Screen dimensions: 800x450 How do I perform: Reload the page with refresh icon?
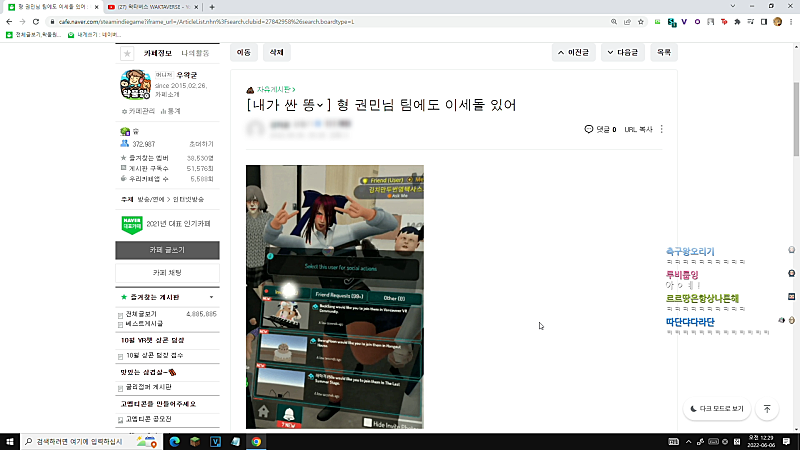(36, 21)
